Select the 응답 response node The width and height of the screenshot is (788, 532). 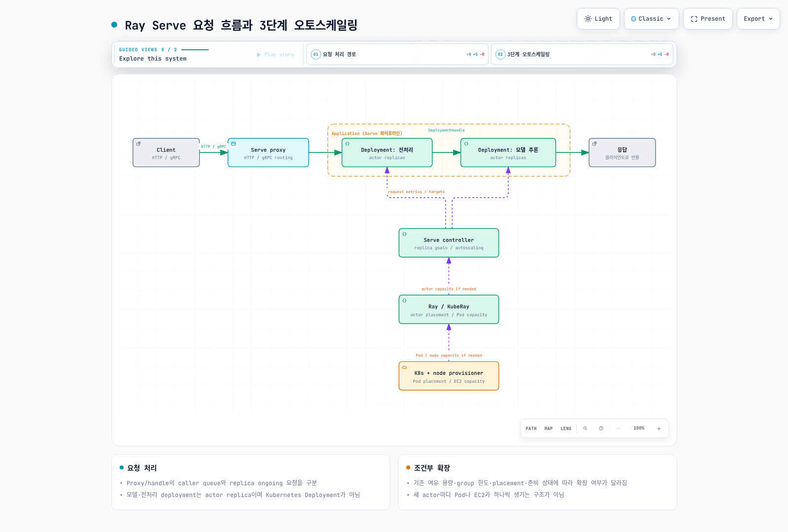[623, 153]
